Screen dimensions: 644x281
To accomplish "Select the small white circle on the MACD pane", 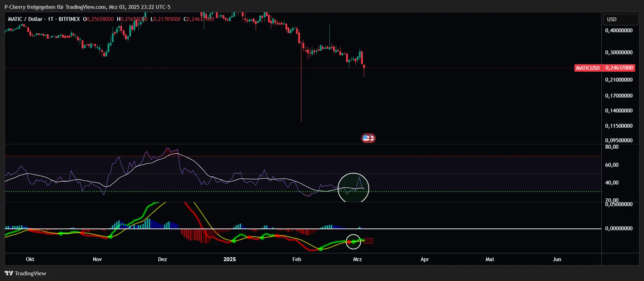I will [x=353, y=242].
